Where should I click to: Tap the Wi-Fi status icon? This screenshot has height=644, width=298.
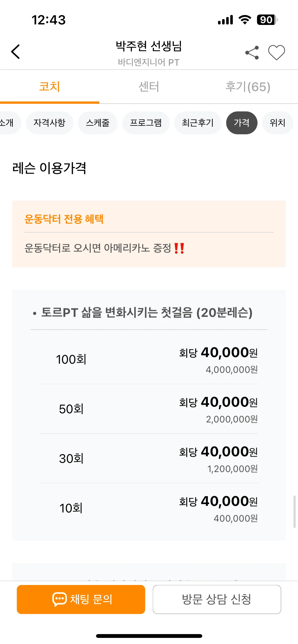(245, 20)
